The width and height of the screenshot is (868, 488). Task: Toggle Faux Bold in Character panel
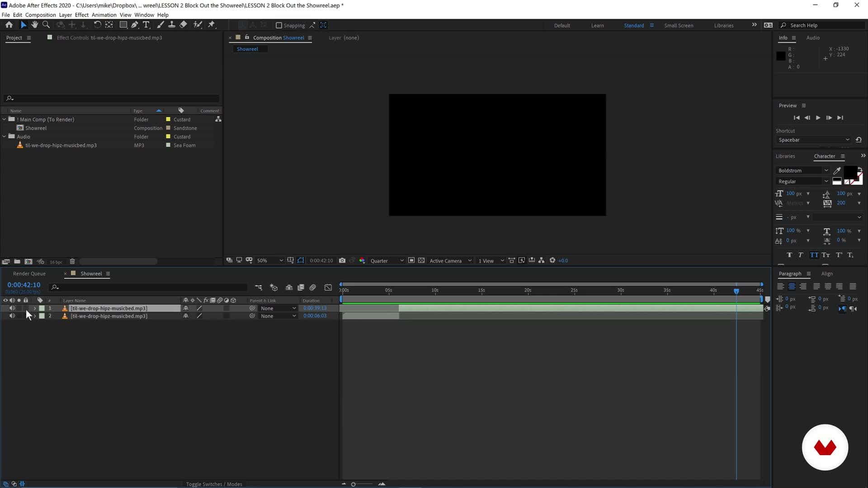tap(789, 255)
